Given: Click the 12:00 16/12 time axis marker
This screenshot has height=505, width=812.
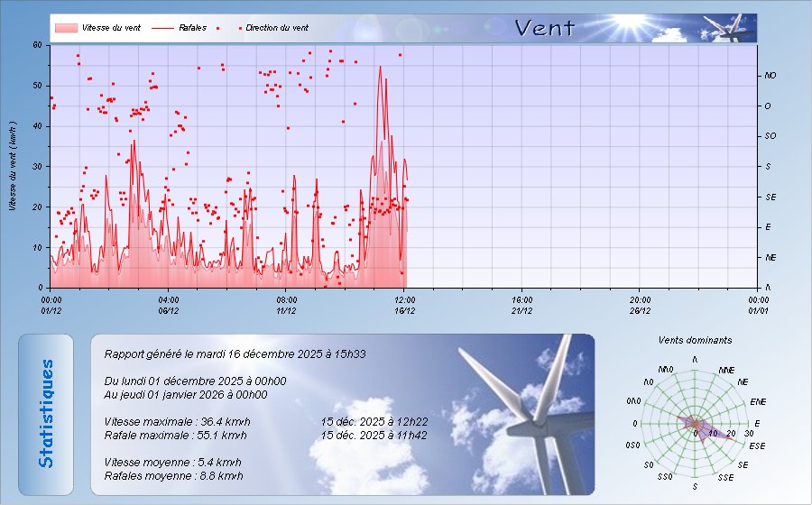Looking at the screenshot, I should click(x=404, y=305).
